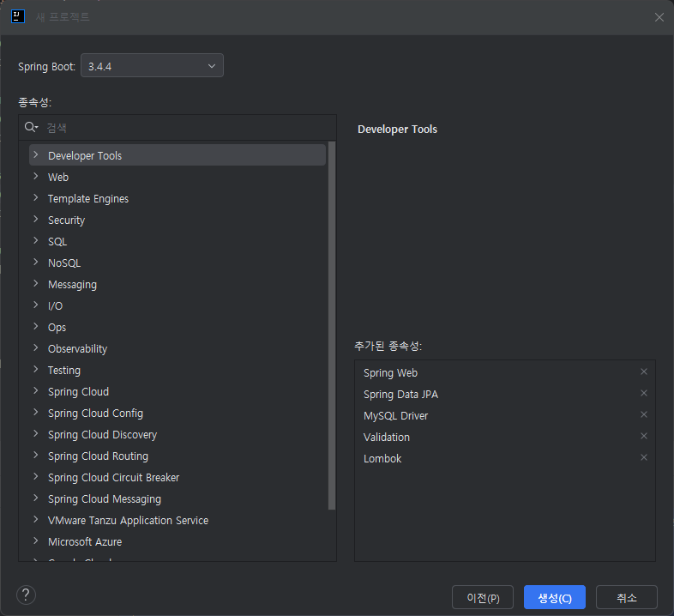Select MySQL Driver in added dependencies
This screenshot has height=616, width=674.
point(395,416)
